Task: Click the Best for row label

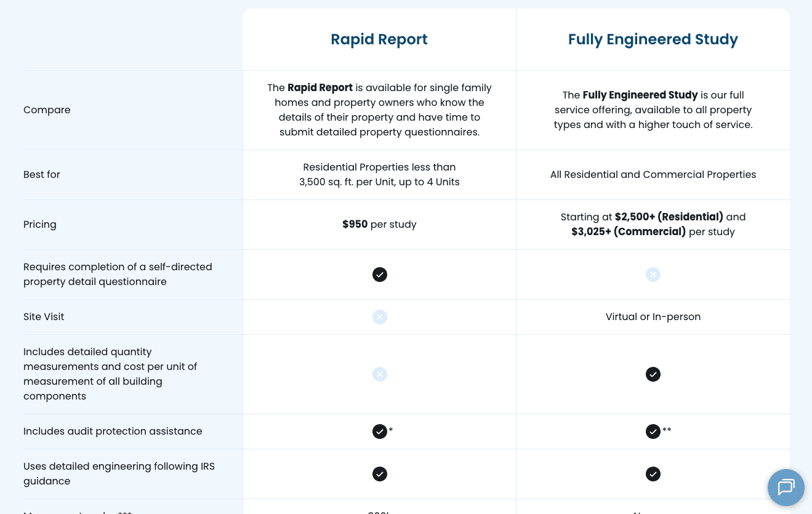Action: (42, 175)
